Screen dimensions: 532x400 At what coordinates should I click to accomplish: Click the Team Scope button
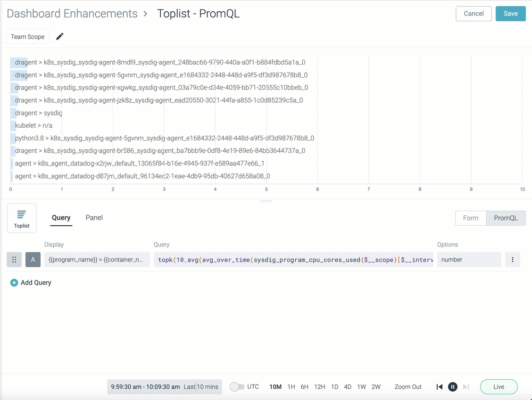27,37
